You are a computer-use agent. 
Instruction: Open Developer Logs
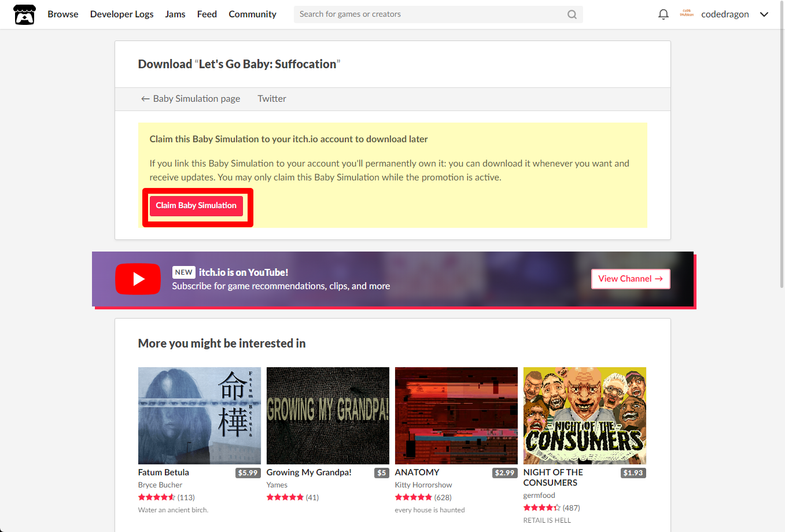click(121, 14)
